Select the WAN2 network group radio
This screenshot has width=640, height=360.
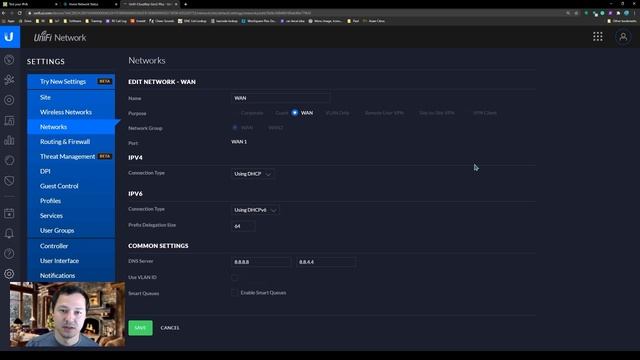[x=276, y=128]
